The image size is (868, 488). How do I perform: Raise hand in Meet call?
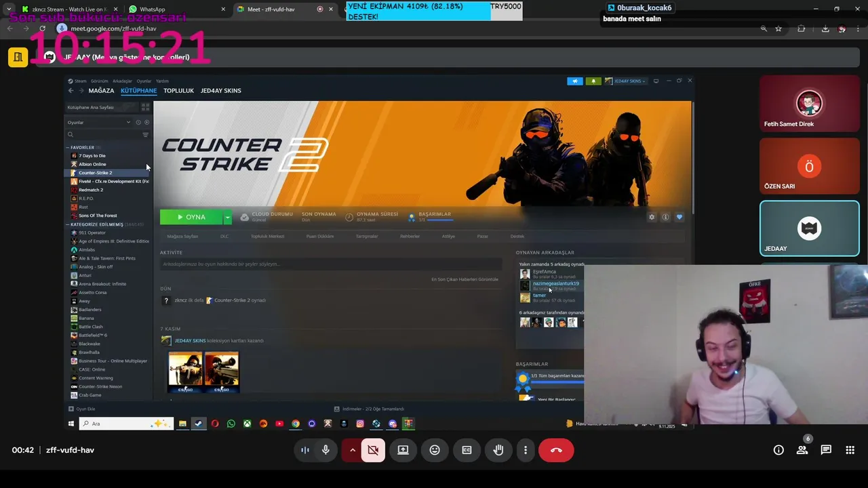coord(498,450)
